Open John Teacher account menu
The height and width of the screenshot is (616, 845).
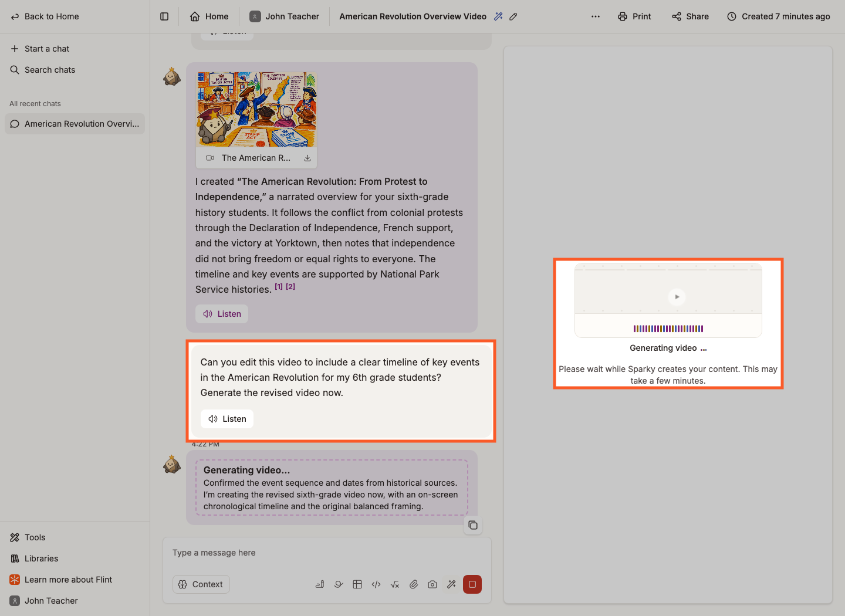pyautogui.click(x=44, y=601)
